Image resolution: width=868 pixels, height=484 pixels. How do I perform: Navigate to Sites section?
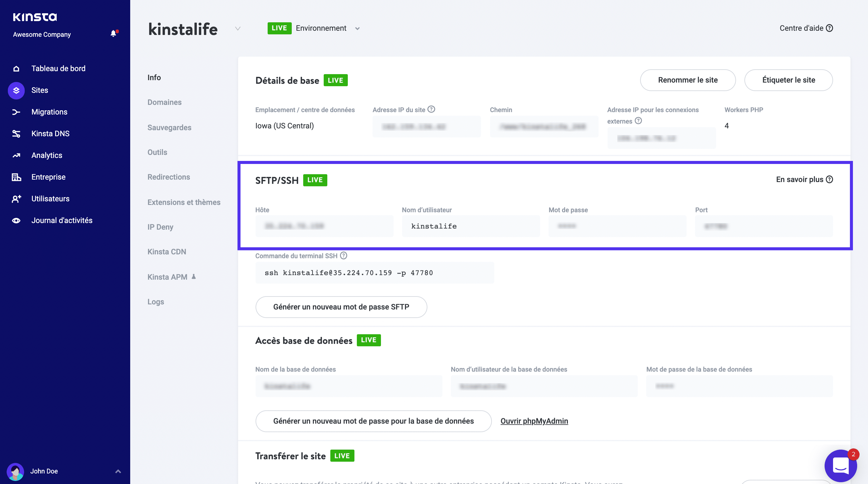[x=39, y=90]
